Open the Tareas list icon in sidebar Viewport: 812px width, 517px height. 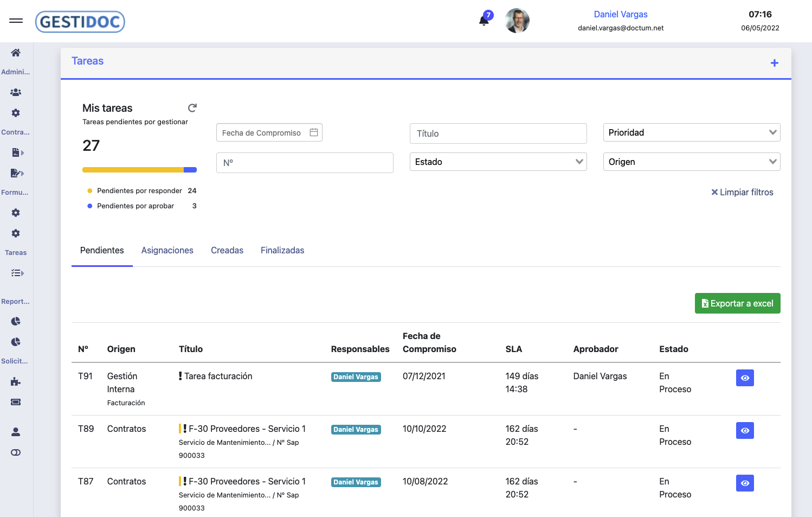[16, 272]
